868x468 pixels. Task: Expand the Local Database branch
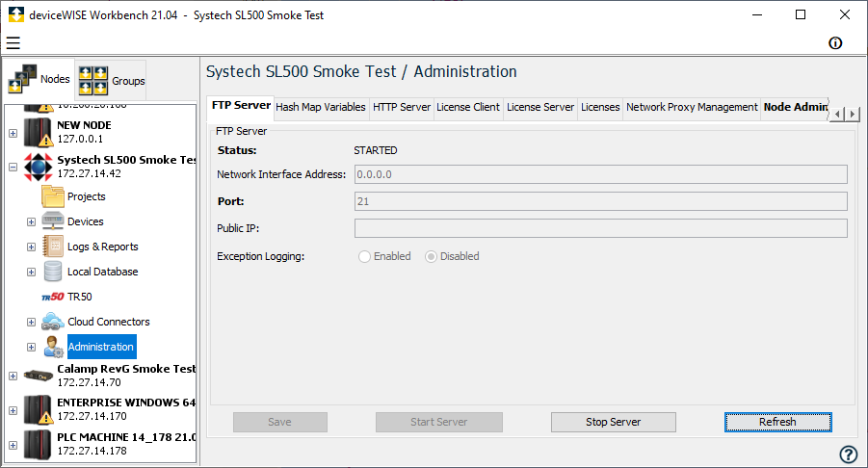31,273
